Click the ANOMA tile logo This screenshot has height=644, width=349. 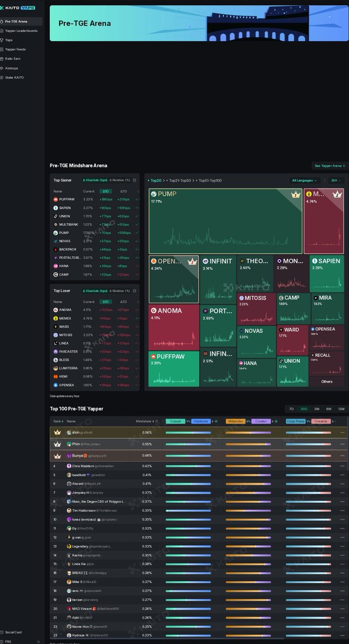[x=154, y=311]
